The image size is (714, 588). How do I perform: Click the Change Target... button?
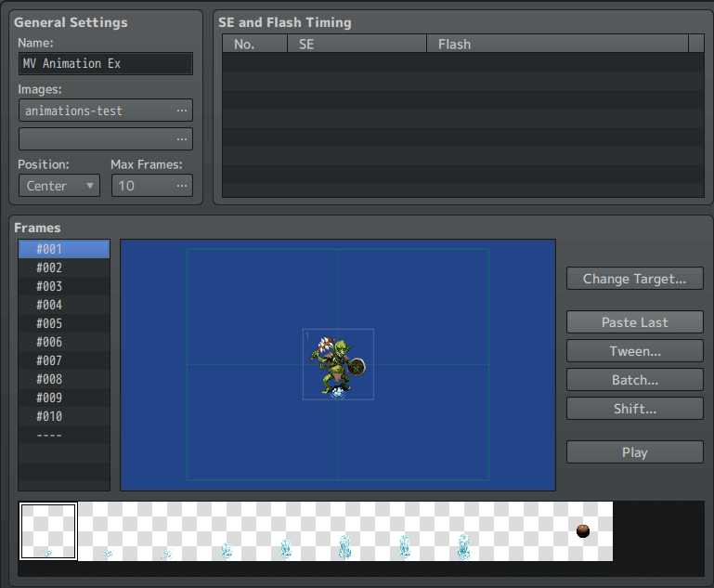point(635,279)
